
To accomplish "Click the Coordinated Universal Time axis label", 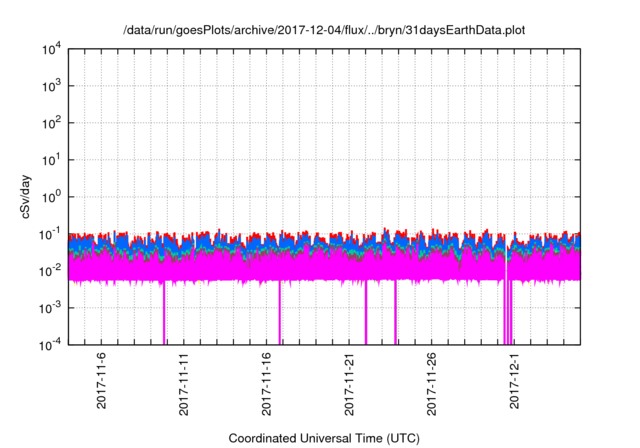I will [323, 438].
